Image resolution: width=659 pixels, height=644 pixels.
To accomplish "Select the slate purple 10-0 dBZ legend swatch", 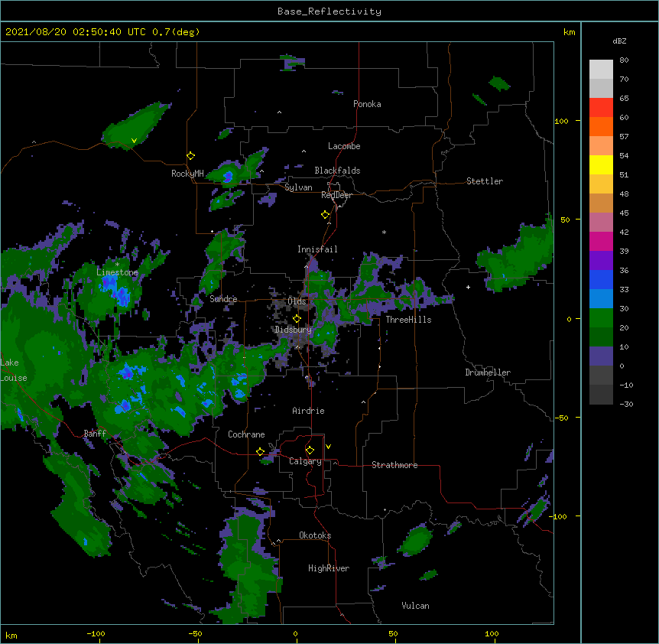I will [601, 356].
